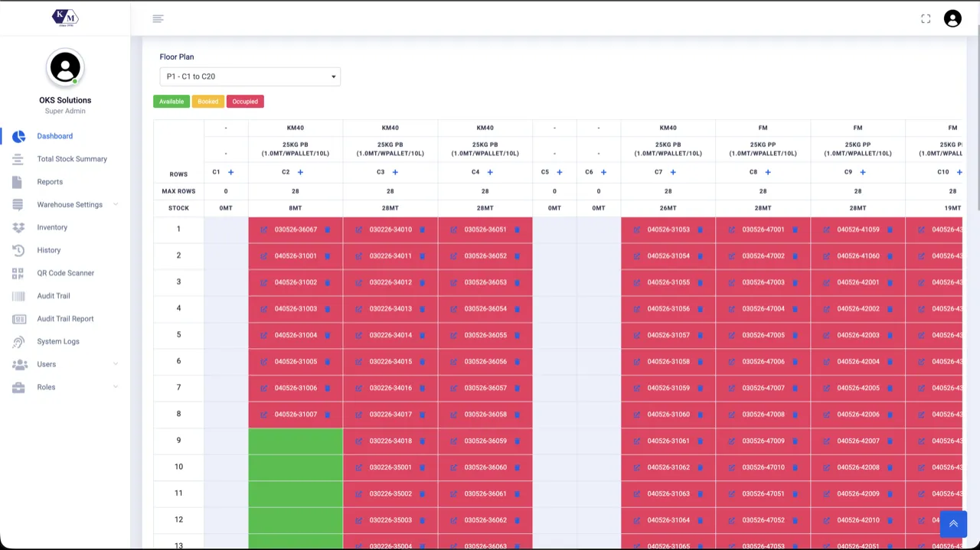The height and width of the screenshot is (550, 980).
Task: Edit pallet 040526-31053 via edit icon
Action: [x=637, y=229]
